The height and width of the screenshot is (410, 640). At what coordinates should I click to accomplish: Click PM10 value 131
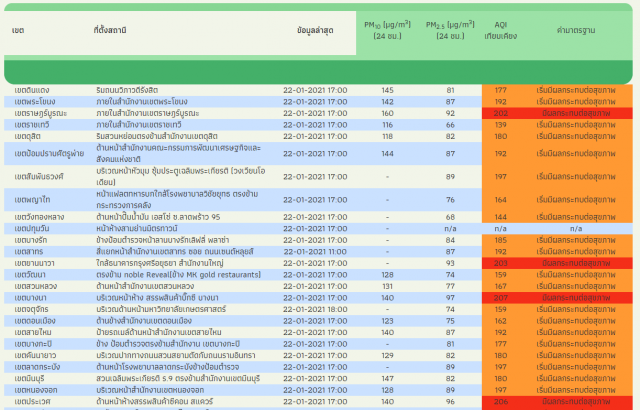(x=387, y=286)
